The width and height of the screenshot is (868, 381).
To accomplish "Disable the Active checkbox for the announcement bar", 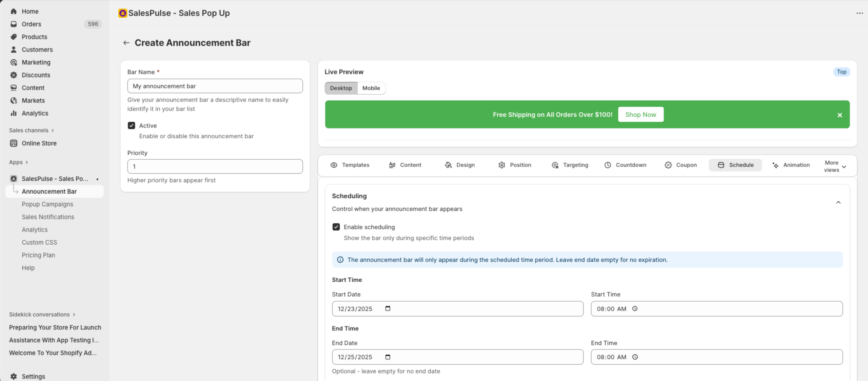I will tap(132, 125).
